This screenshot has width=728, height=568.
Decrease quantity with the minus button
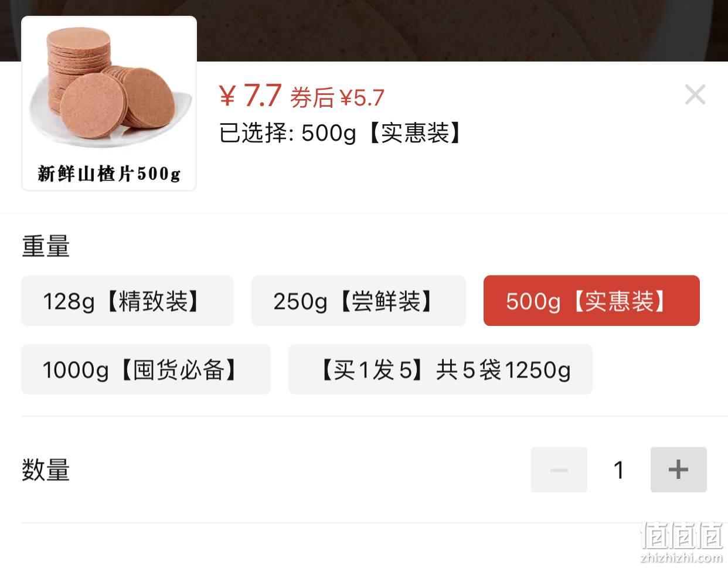point(559,470)
